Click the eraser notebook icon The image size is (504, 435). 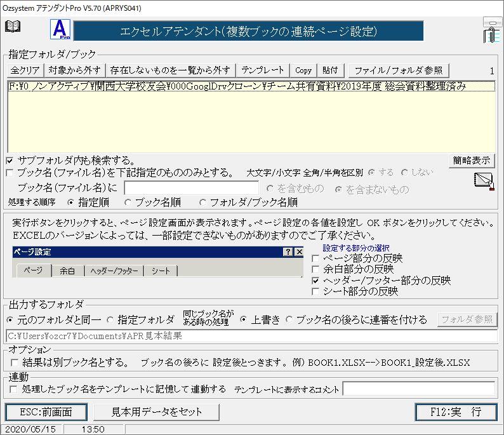[484, 182]
